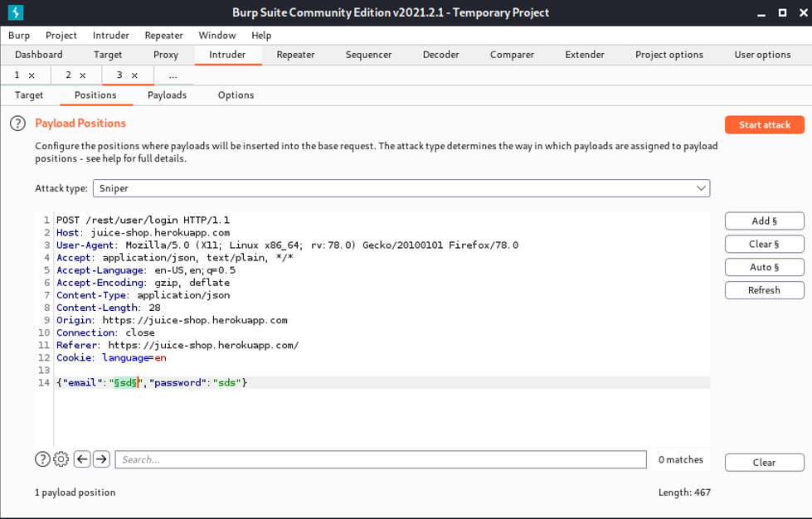Go to previous search match arrow
812x519 pixels.
coord(82,459)
